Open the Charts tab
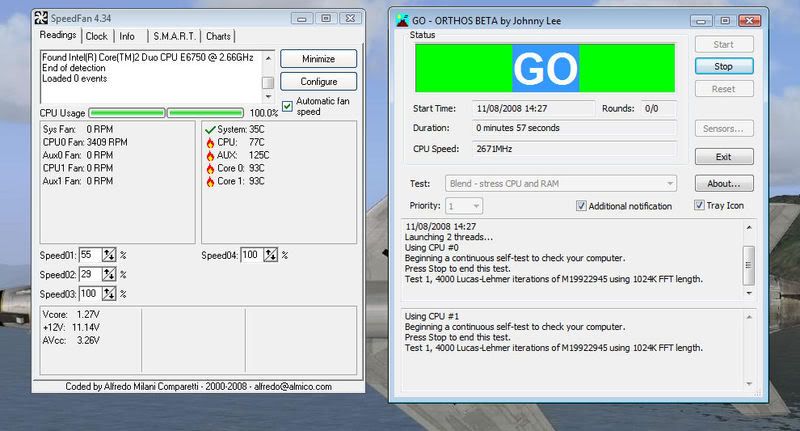Viewport: 800px width, 431px height. (x=218, y=36)
